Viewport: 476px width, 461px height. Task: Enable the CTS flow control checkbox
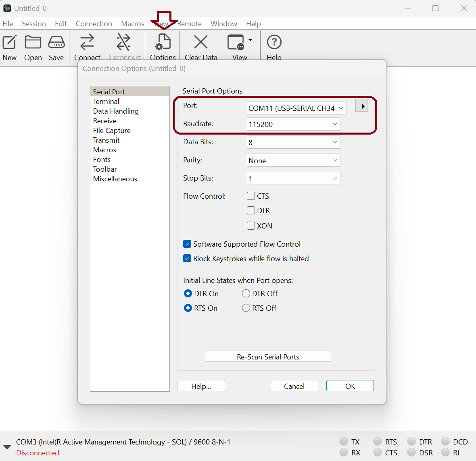point(251,196)
